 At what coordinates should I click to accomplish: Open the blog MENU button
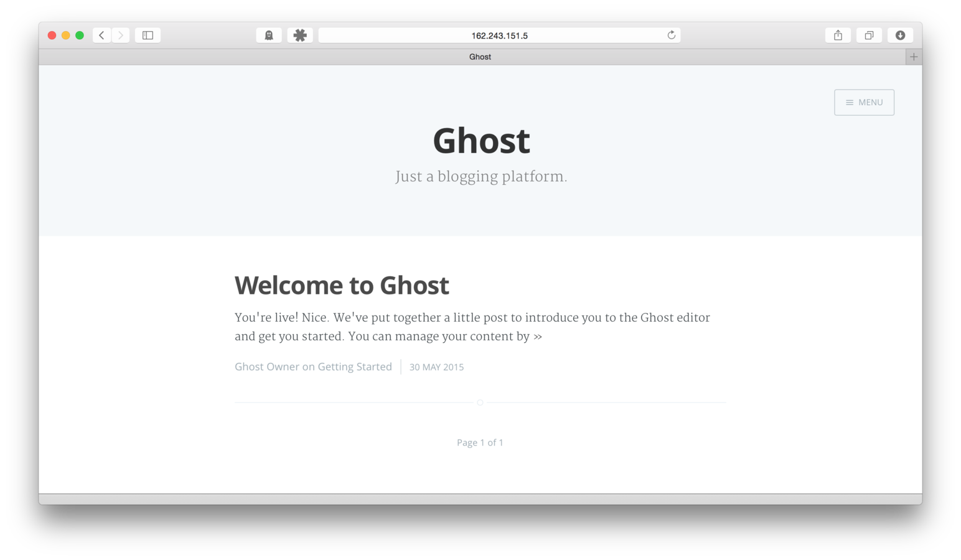coord(865,103)
